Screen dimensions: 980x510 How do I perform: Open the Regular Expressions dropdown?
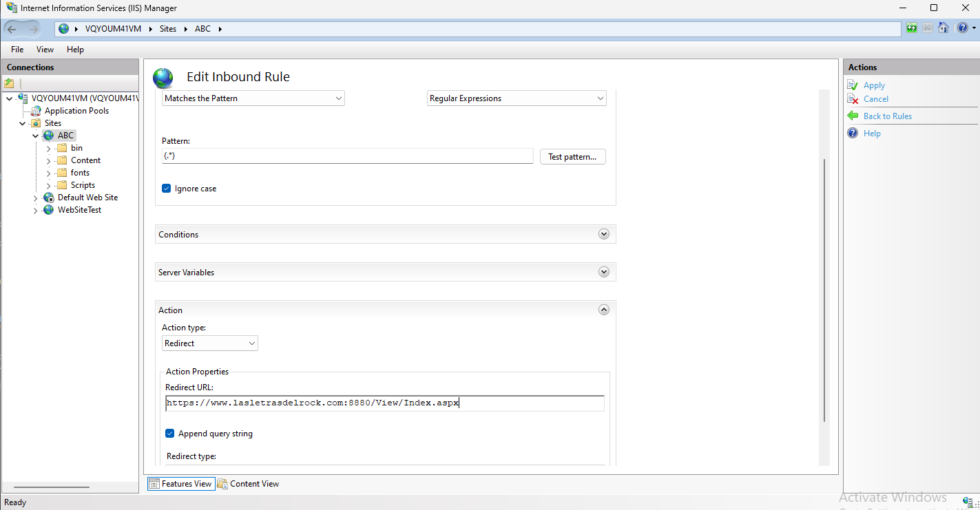click(517, 98)
